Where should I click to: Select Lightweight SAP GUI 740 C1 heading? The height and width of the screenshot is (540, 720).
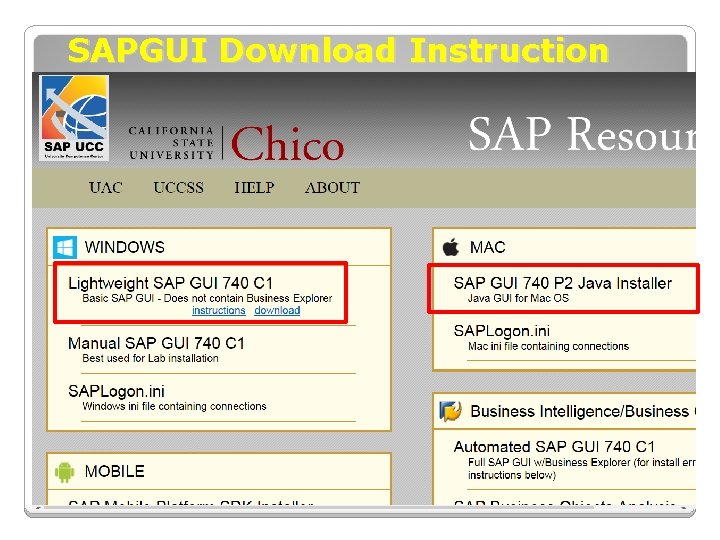point(170,283)
